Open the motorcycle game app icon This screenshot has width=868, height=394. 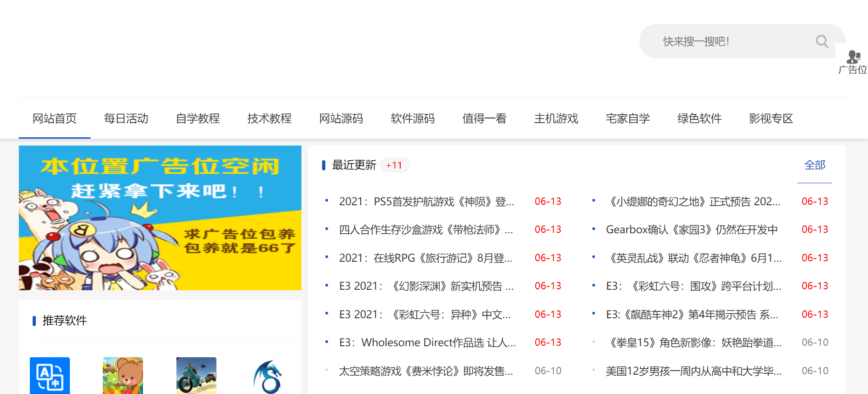coord(196,376)
